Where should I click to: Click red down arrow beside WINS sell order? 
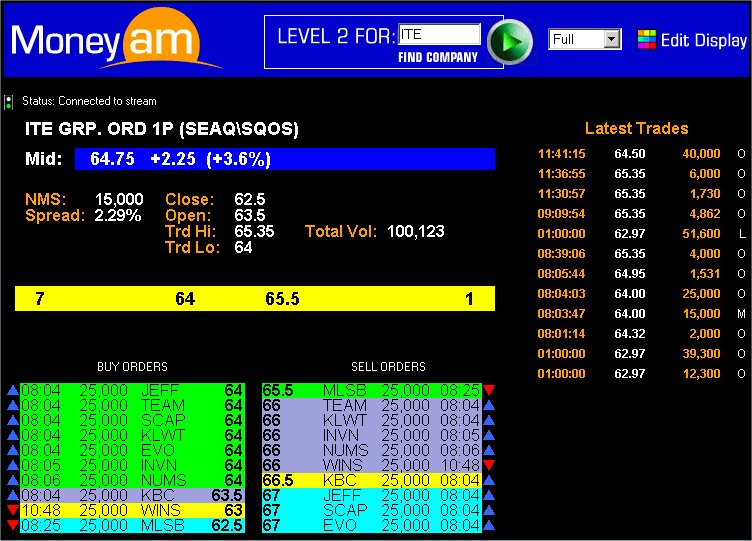(x=489, y=466)
